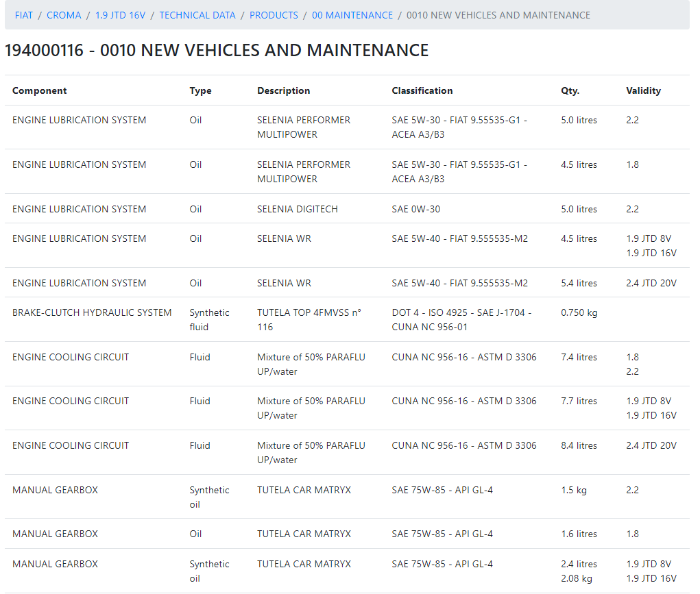
Task: Click the Description column header
Action: (283, 90)
